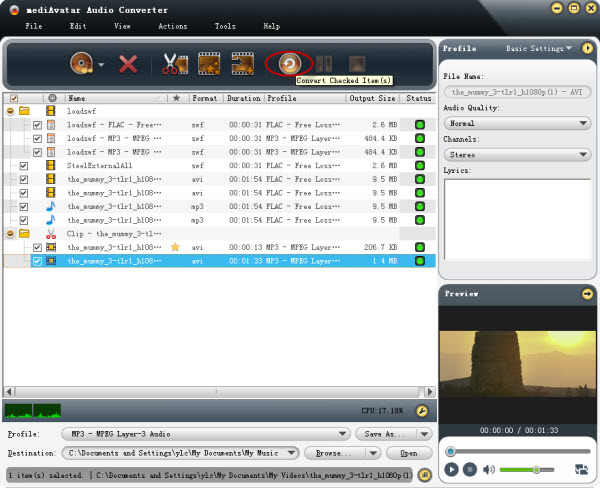
Task: Click the green status icon for SteelExternalAll
Action: pos(420,165)
